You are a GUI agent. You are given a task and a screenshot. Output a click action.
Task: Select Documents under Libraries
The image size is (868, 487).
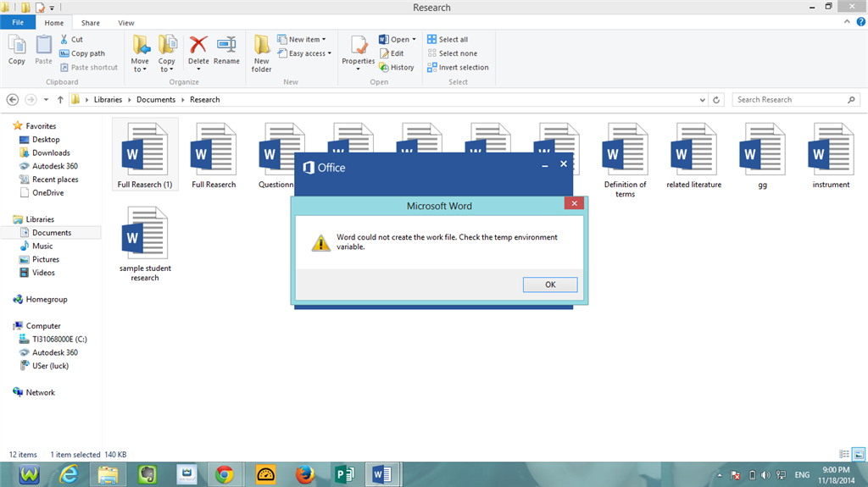[x=52, y=232]
